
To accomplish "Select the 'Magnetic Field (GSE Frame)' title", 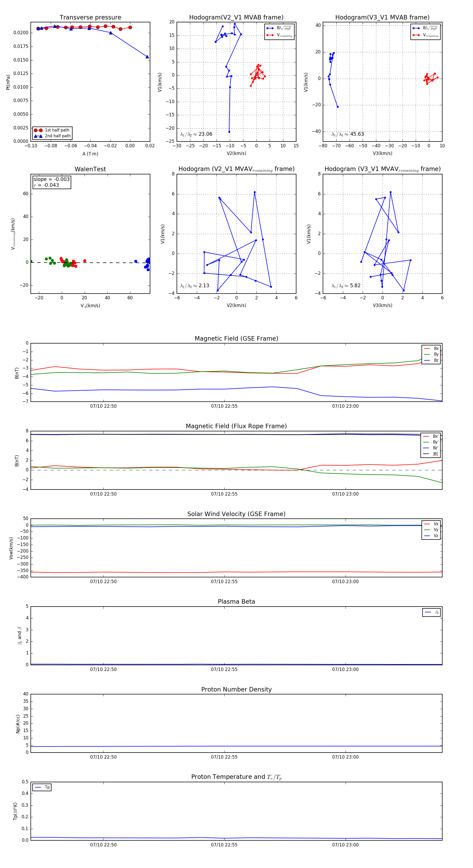I will (236, 339).
